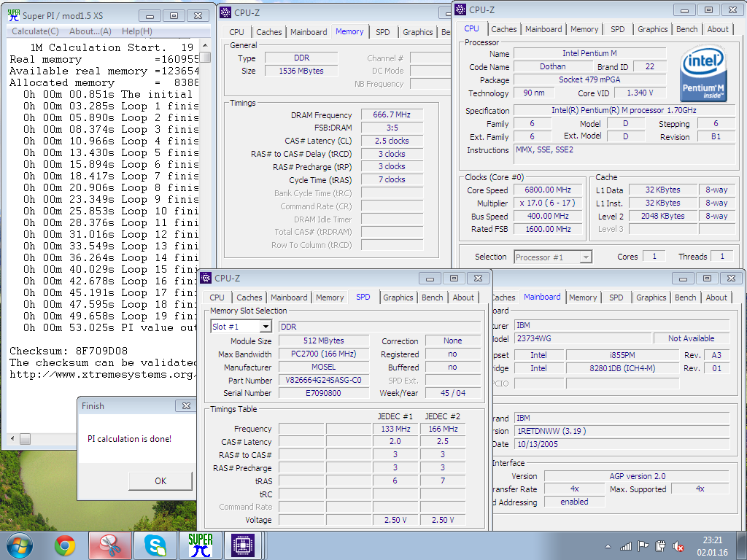Open the network signal tray icon
This screenshot has width=747, height=560.
(x=625, y=546)
